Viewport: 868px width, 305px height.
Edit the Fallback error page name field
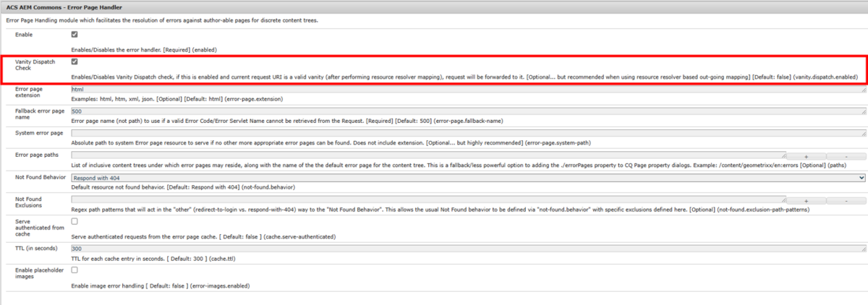pos(468,111)
